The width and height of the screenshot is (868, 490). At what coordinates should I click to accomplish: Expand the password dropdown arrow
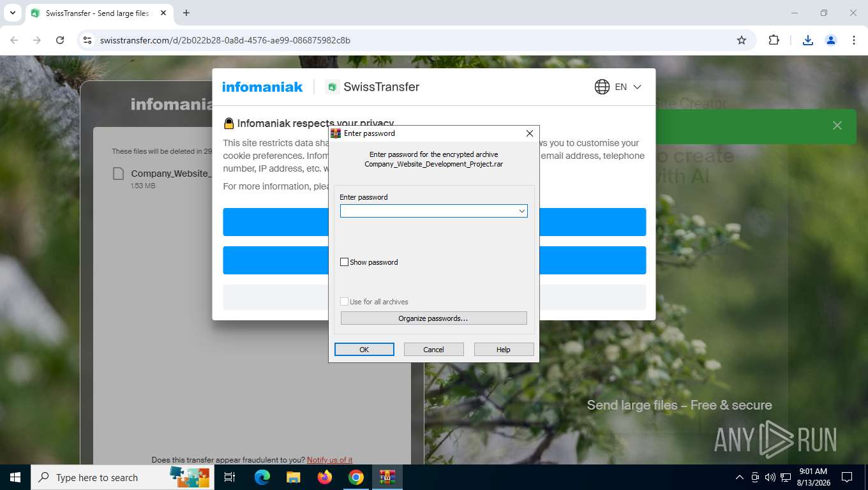(521, 211)
